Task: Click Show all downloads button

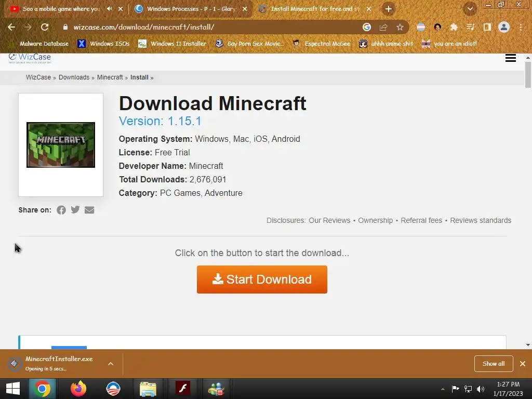Action: point(494,364)
